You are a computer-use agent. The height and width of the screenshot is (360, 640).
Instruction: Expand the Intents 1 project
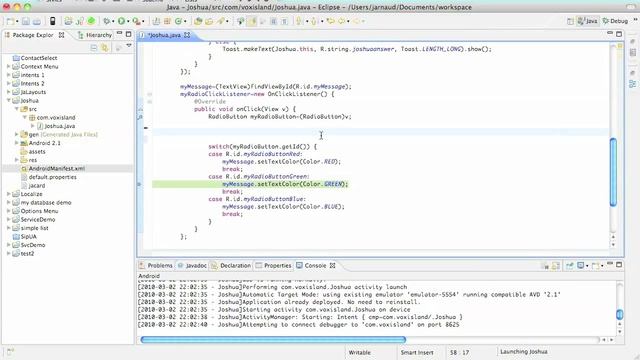[9, 75]
